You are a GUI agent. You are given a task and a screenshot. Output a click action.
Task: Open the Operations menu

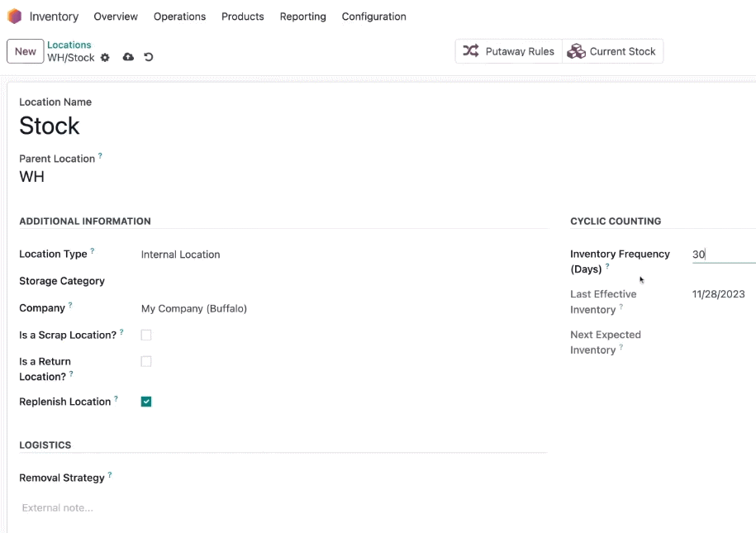[x=179, y=17]
